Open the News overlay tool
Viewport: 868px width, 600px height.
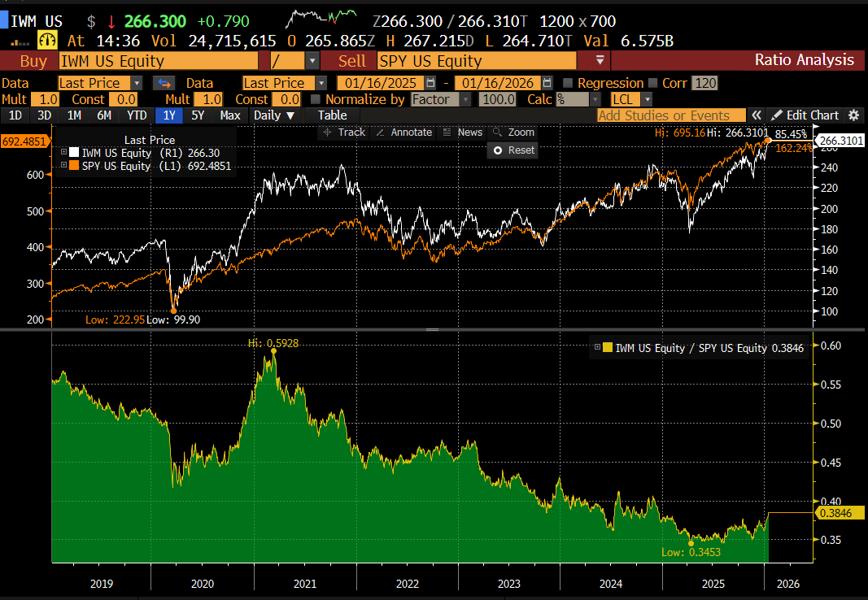tap(463, 133)
